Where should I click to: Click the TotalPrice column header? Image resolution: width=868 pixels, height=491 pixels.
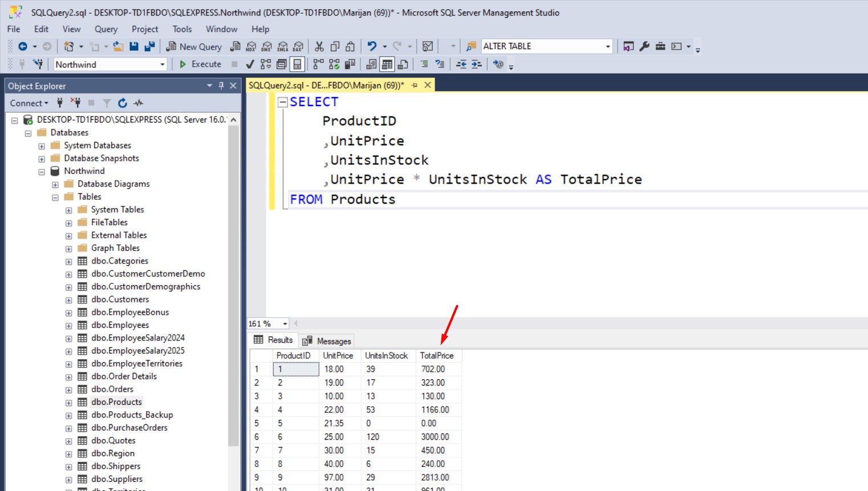pos(439,356)
